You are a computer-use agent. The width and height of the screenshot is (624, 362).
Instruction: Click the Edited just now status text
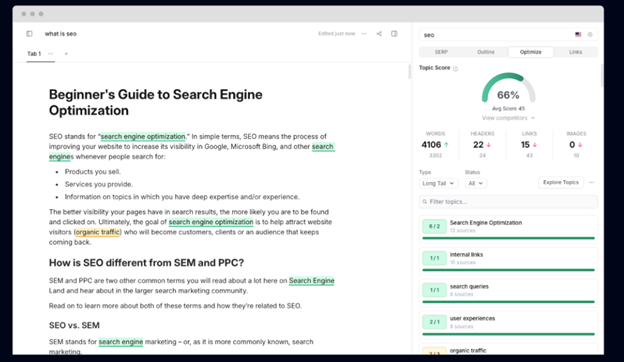click(336, 34)
